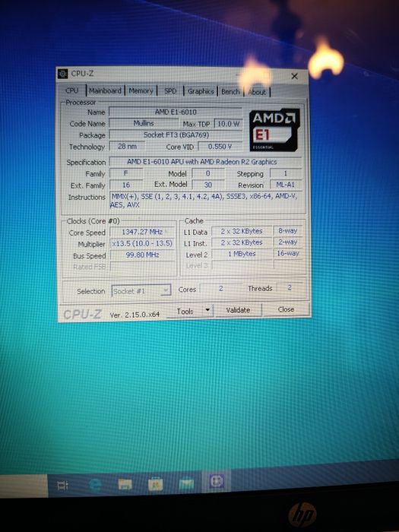
Task: Open Microsoft Store from the taskbar
Action: 155,483
